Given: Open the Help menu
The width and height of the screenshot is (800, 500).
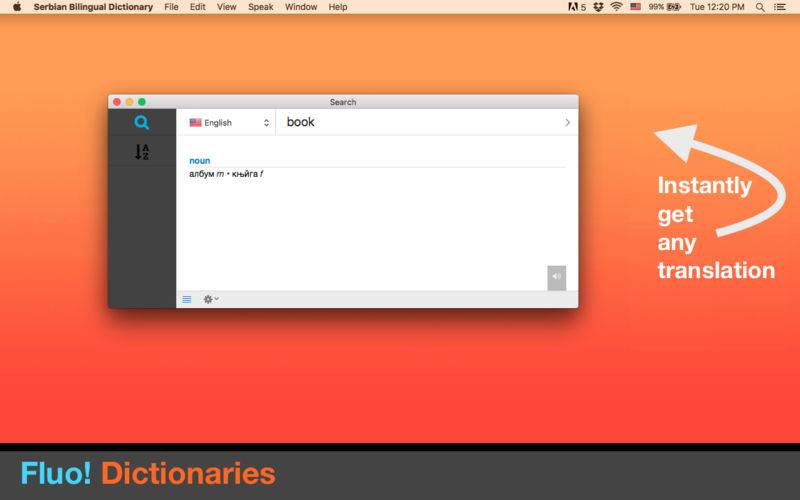Looking at the screenshot, I should [338, 7].
